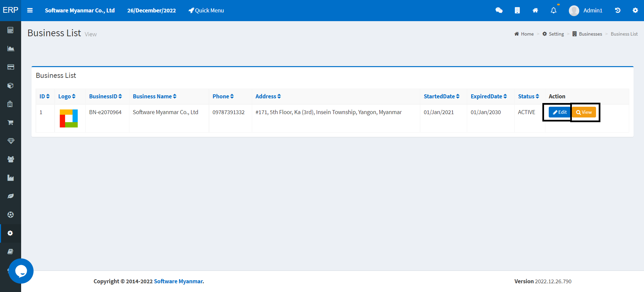Click the business logo thumbnail
Viewport: 644px width, 292px height.
click(x=69, y=118)
